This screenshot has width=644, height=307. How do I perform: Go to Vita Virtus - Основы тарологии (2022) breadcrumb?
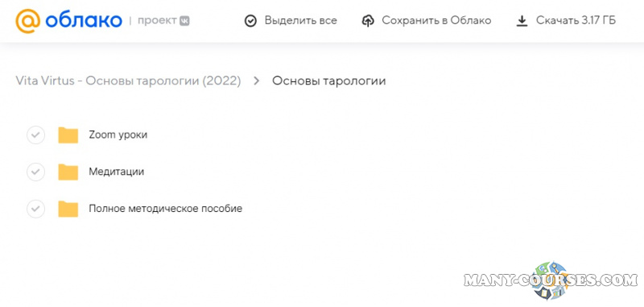[x=128, y=81]
